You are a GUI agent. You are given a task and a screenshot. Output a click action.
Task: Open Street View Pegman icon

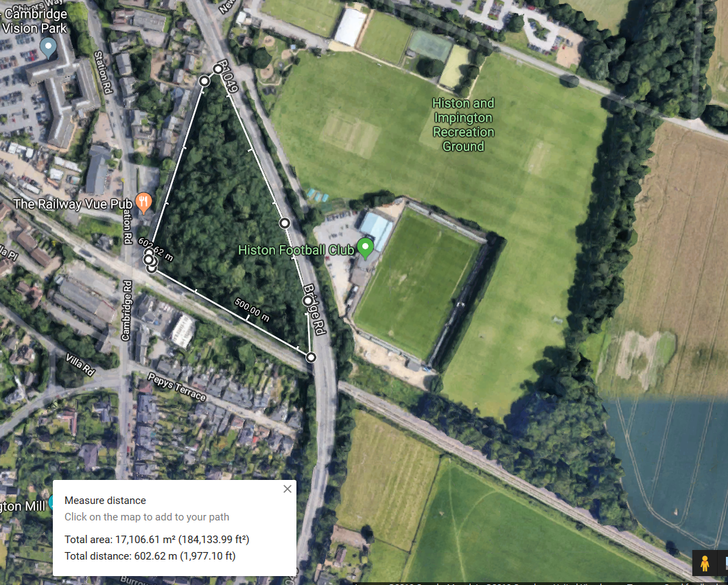(x=704, y=563)
